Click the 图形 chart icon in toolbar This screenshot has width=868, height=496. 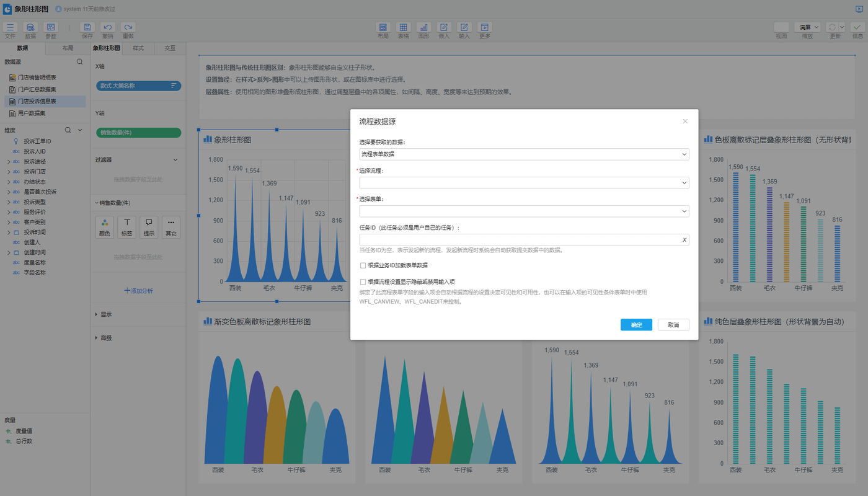click(423, 27)
